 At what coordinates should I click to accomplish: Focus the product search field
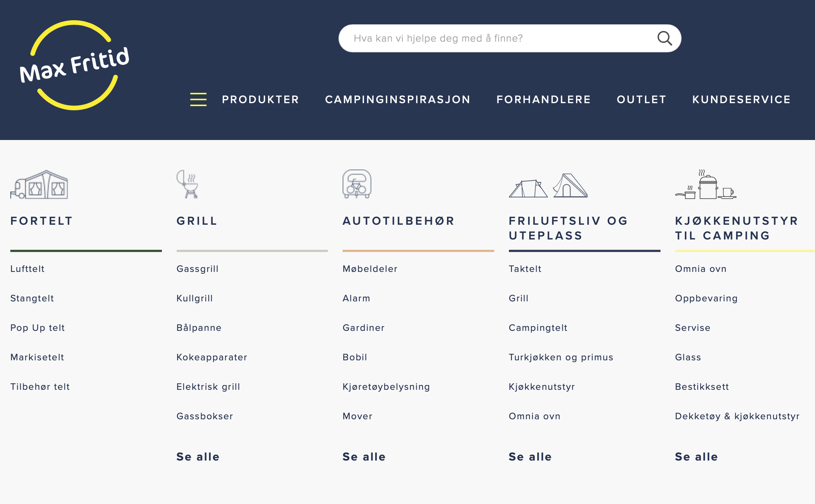click(498, 38)
